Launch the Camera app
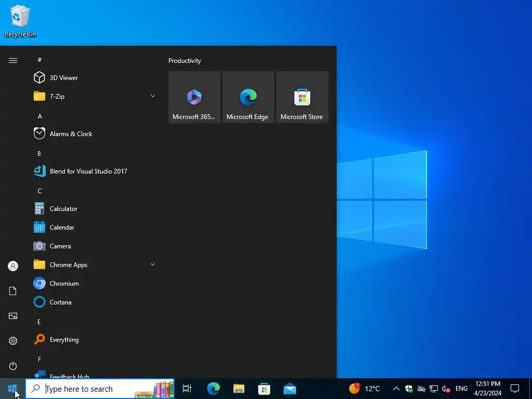Image resolution: width=532 pixels, height=399 pixels. click(x=95, y=246)
